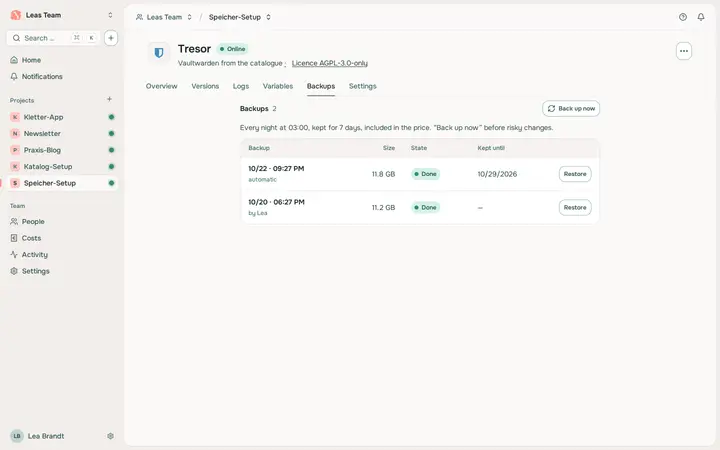Click the Kletter-App K project badge
The image size is (720, 450).
[15, 117]
